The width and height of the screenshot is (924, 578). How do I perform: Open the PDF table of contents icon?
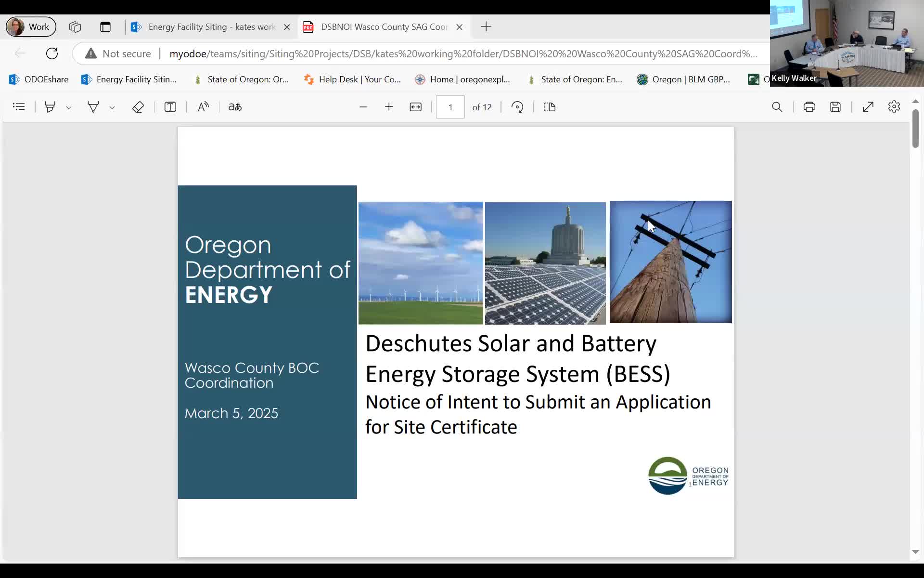(19, 107)
